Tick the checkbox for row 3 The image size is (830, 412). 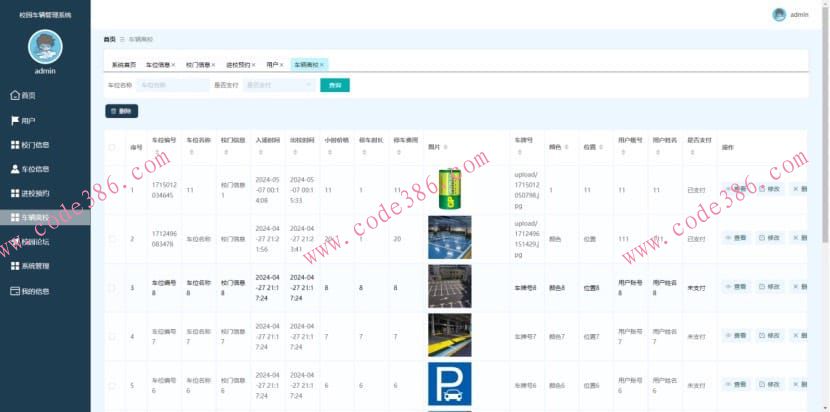[112, 288]
